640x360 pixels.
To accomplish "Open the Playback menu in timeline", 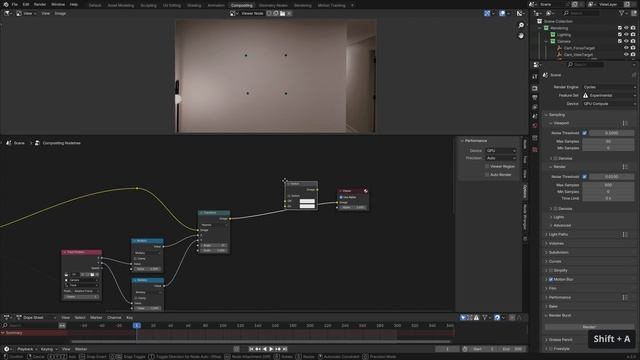I will tap(27, 349).
